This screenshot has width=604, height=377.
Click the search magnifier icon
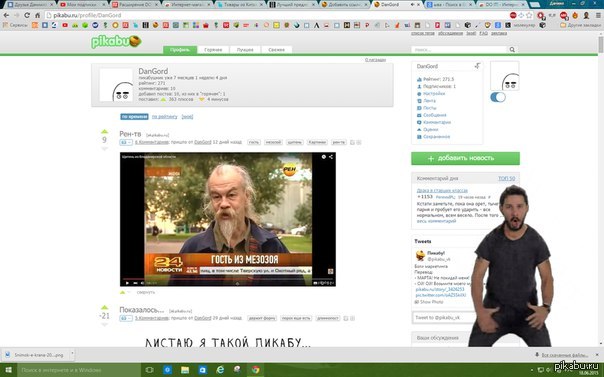(512, 49)
